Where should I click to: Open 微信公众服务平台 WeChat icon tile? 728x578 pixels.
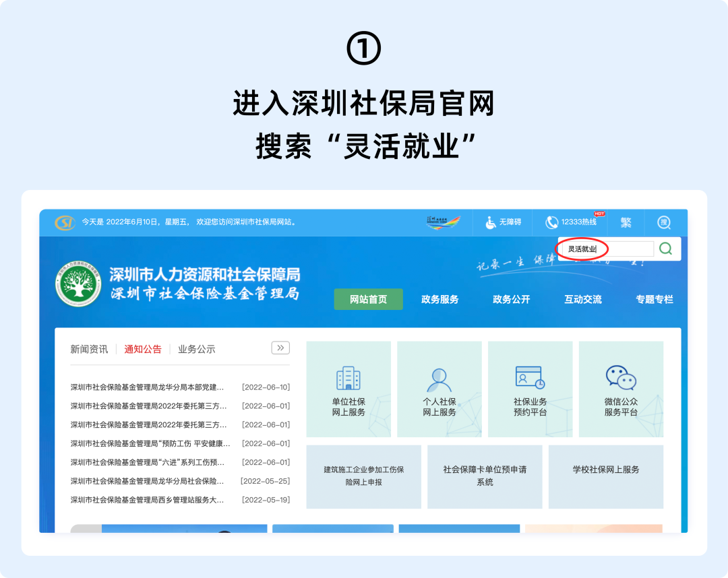pyautogui.click(x=621, y=389)
